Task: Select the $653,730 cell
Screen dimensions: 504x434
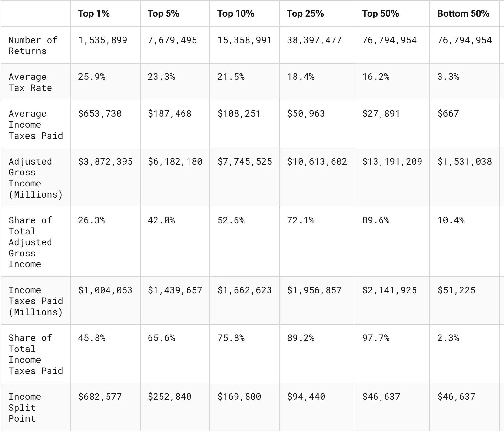Action: click(x=100, y=114)
